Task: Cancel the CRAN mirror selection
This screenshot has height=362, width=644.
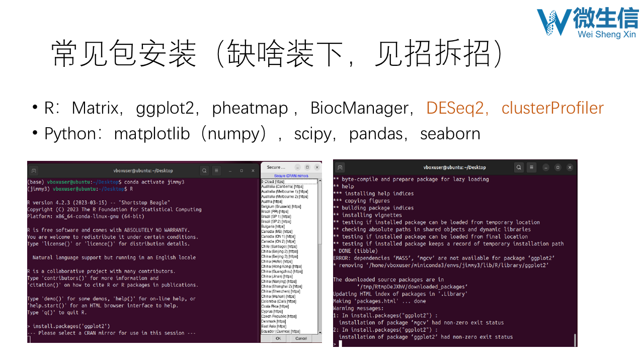Action: (301, 338)
